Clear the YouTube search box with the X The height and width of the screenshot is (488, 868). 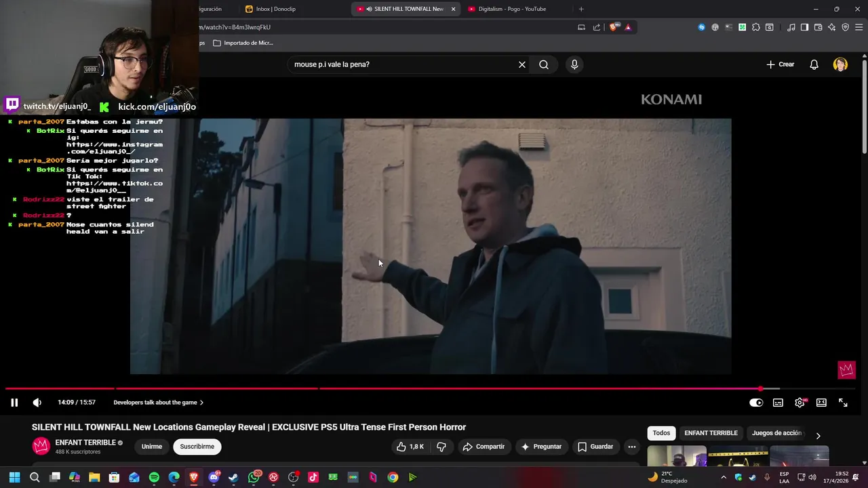pyautogui.click(x=522, y=64)
